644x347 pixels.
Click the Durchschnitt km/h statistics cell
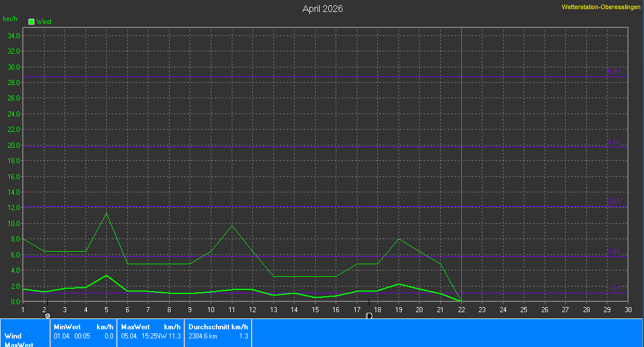218,332
